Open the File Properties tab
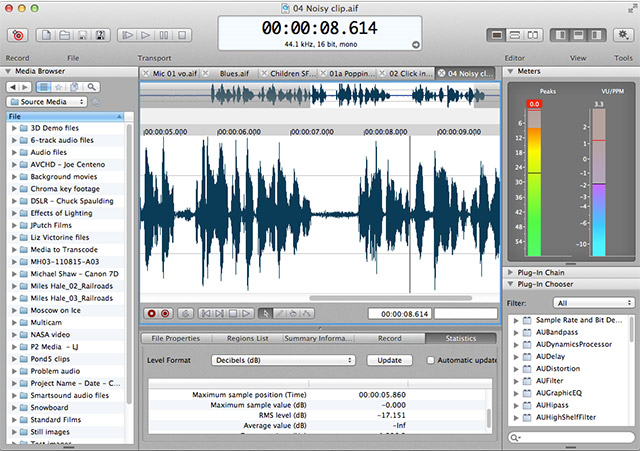 pyautogui.click(x=176, y=338)
